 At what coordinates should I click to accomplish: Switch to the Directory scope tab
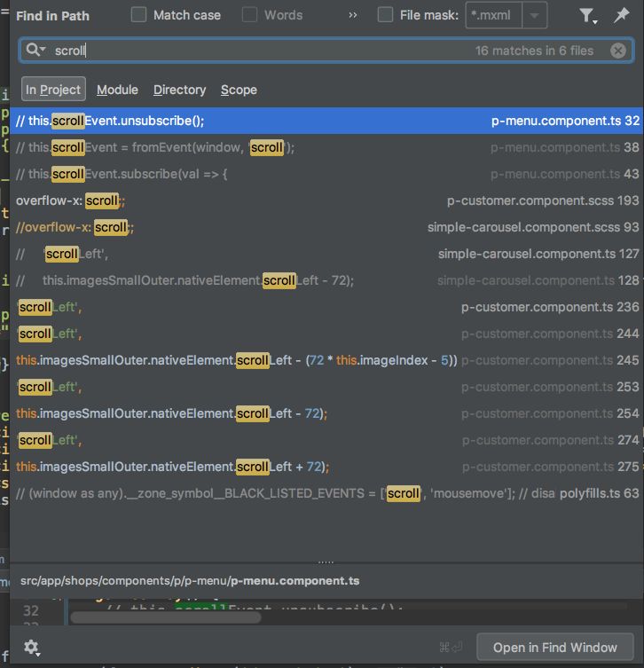point(179,90)
